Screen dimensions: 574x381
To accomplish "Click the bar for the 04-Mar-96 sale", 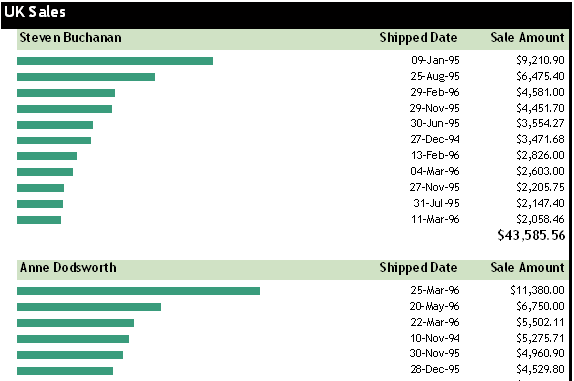I will [45, 172].
